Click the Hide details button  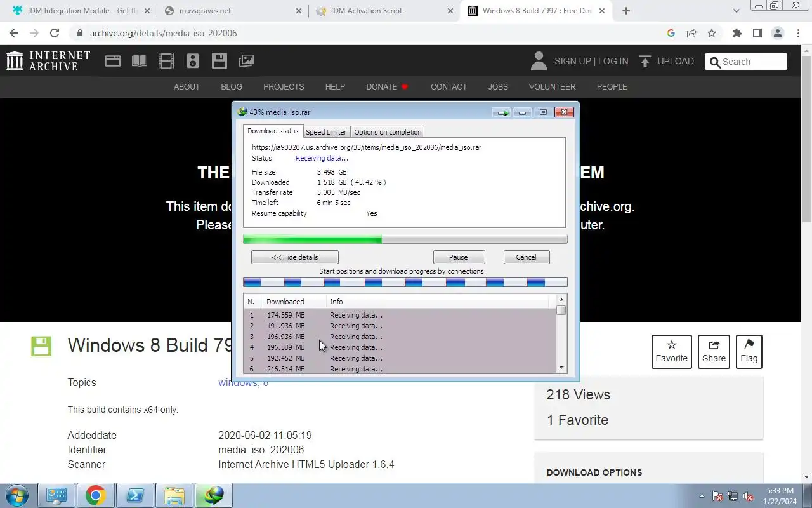[x=295, y=257]
